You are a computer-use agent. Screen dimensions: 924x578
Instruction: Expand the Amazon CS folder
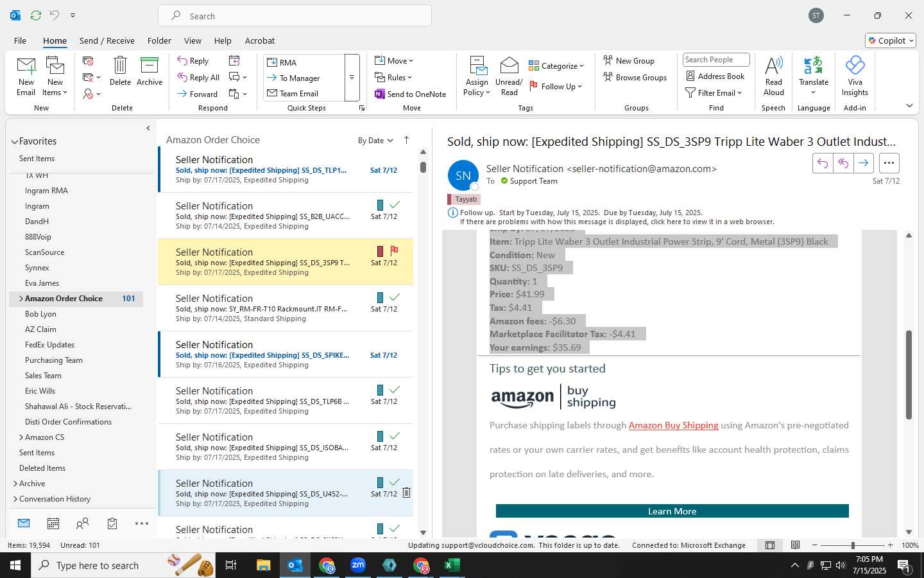pyautogui.click(x=21, y=437)
